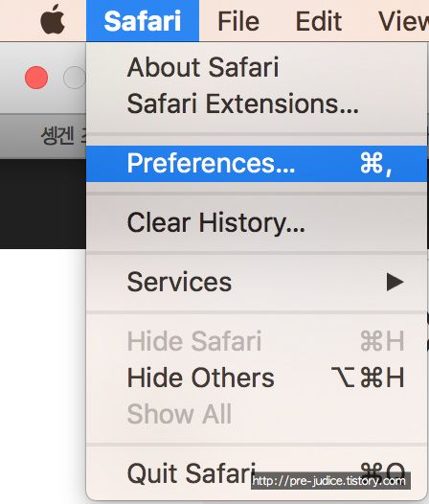Image resolution: width=429 pixels, height=504 pixels.
Task: Select Hide Others
Action: [x=257, y=378]
